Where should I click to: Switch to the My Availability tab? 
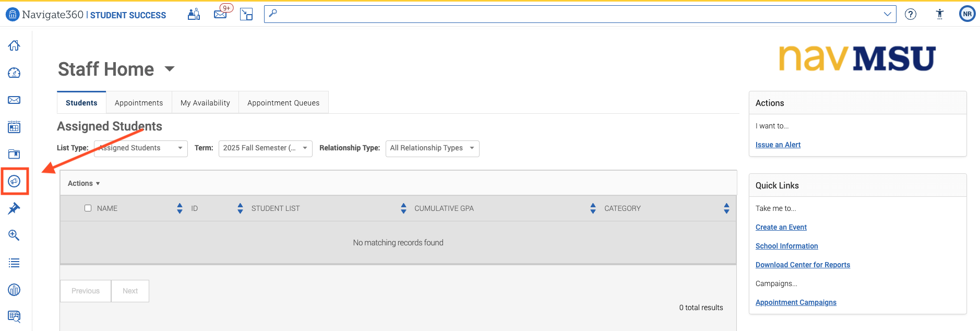click(x=205, y=103)
